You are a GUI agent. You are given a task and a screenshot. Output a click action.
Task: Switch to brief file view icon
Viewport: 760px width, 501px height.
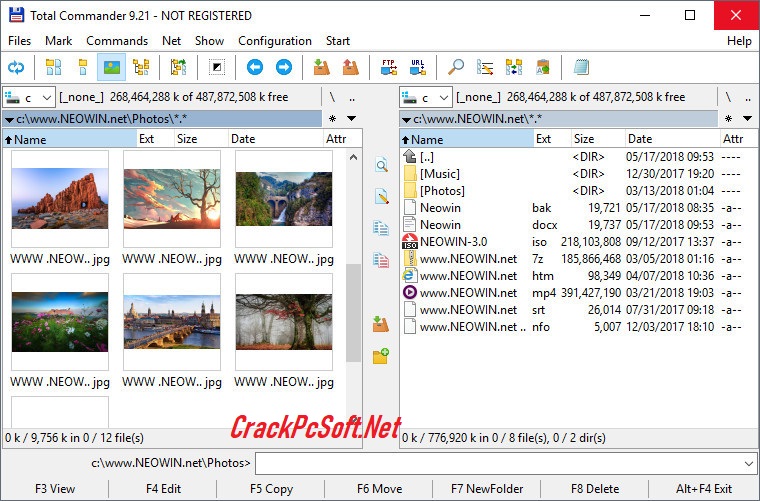[53, 67]
